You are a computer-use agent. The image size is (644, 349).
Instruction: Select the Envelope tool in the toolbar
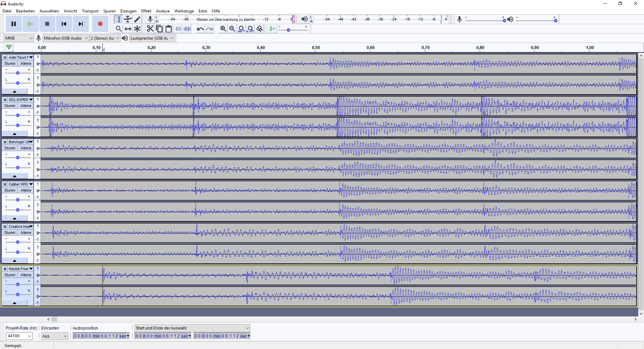click(x=128, y=19)
